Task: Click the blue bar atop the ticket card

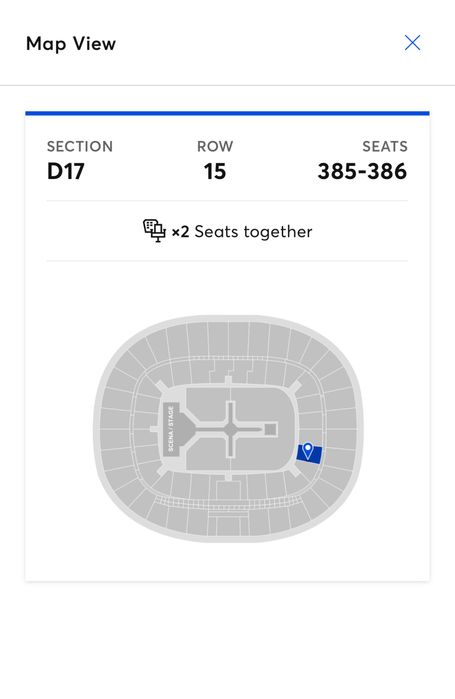Action: [227, 113]
